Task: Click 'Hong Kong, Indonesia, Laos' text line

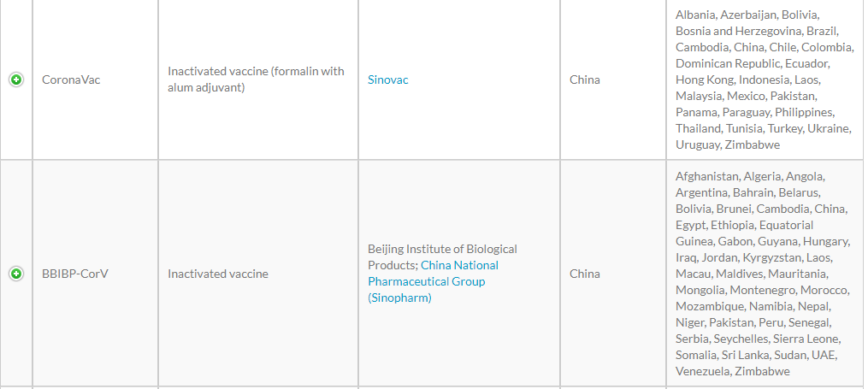Action: coord(748,80)
